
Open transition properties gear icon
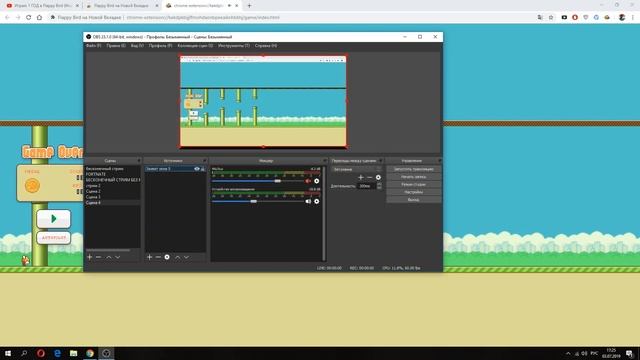tap(378, 178)
